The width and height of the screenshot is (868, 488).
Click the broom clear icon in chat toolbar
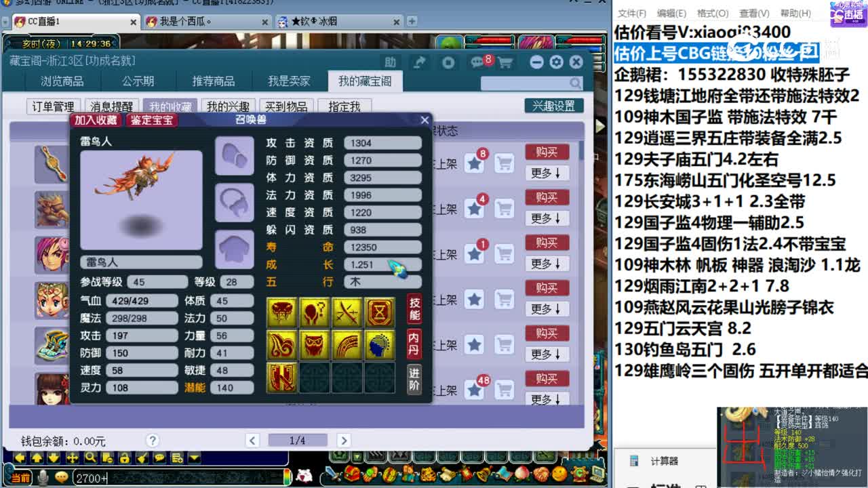[x=142, y=458]
